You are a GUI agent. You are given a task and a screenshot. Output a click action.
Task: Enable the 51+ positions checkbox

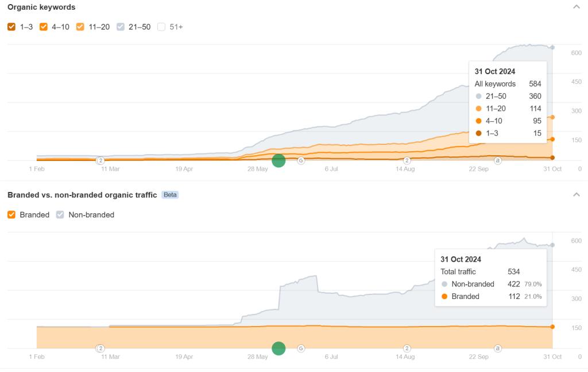pos(161,26)
